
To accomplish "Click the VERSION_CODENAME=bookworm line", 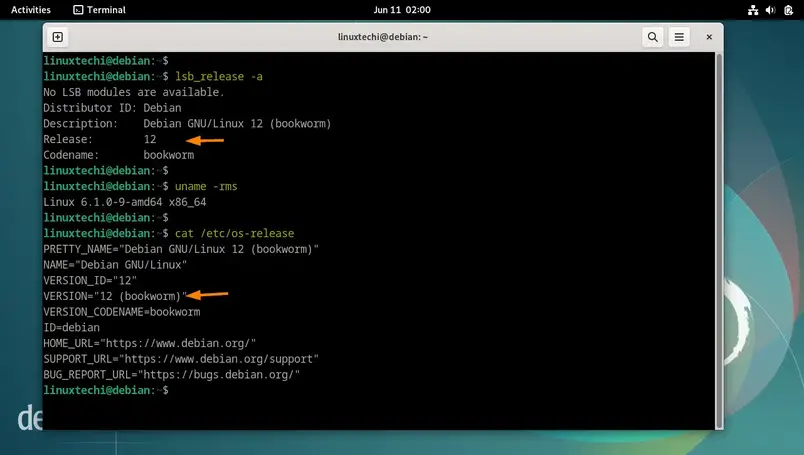I will click(x=122, y=312).
